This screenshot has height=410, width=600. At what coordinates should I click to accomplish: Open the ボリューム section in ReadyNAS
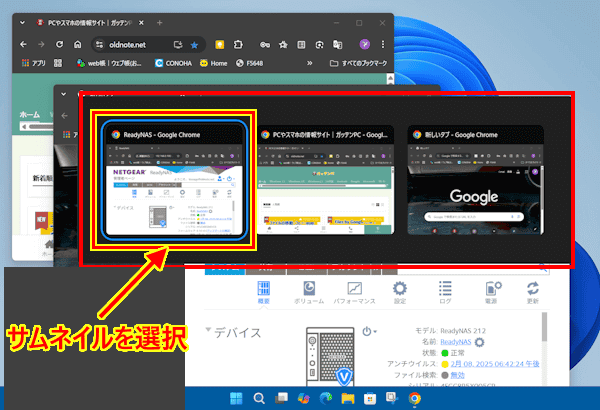point(309,292)
